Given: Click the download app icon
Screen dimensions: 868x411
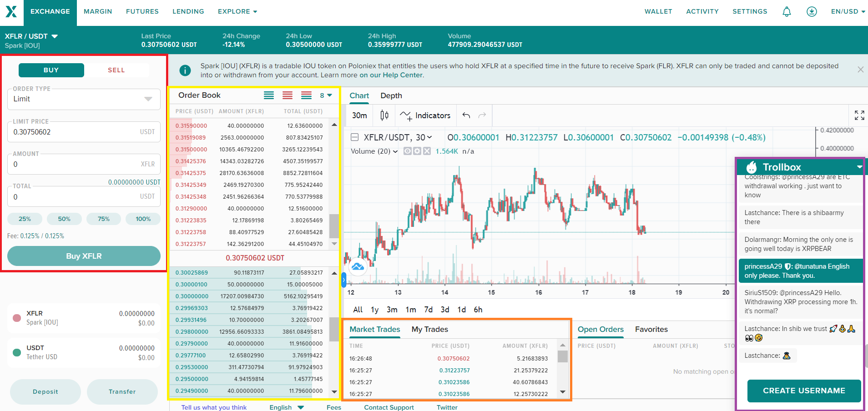Looking at the screenshot, I should [812, 11].
